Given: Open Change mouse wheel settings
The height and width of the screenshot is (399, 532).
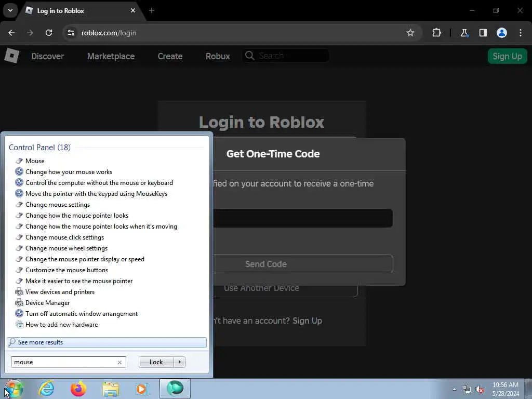Looking at the screenshot, I should [66, 248].
